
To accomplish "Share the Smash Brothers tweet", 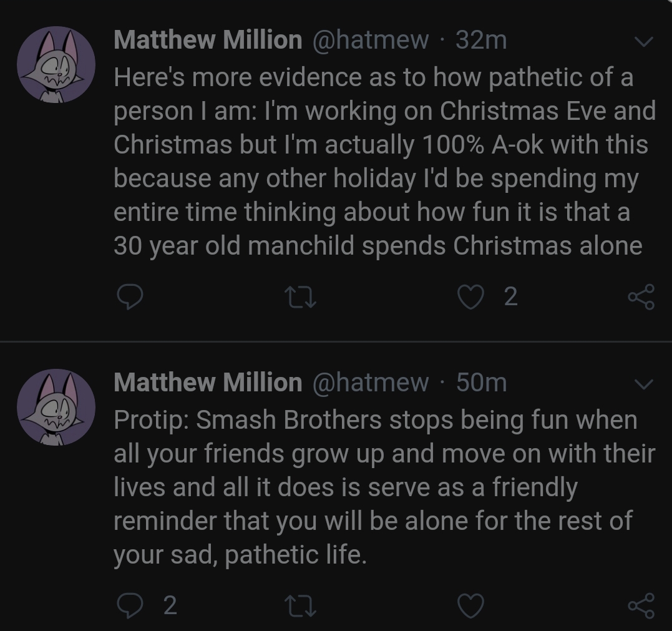I will tap(641, 605).
